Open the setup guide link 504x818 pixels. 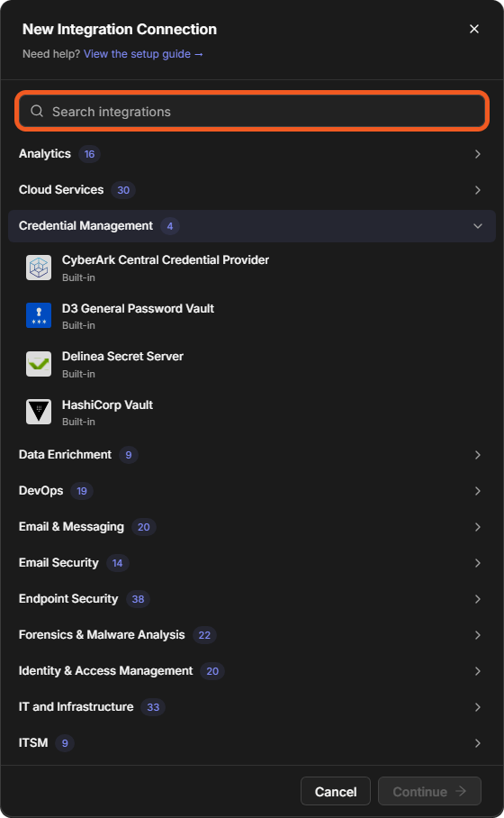(143, 54)
